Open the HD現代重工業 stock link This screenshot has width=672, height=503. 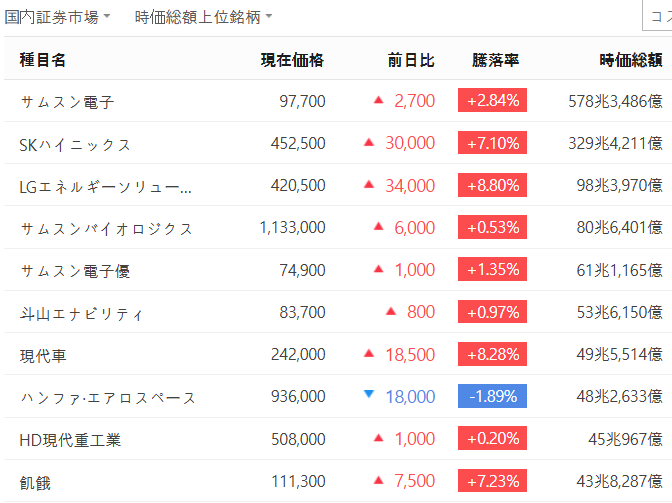(70, 439)
